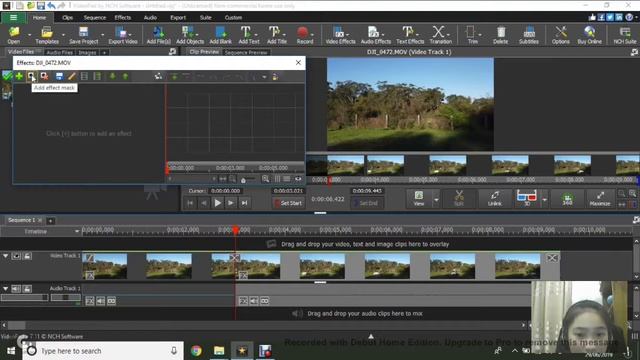Toggle speaker icon on first audio clip
This screenshot has width=640, height=360.
[x=100, y=301]
